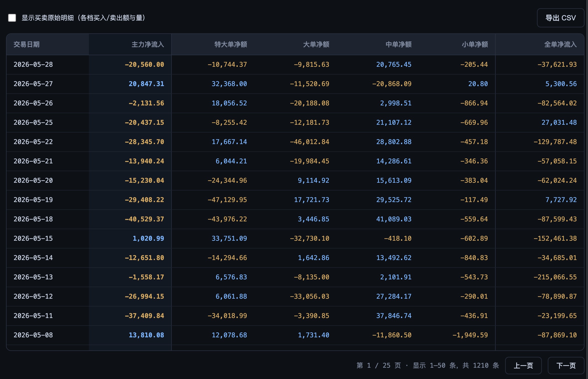Click small order value -1,949.59
588x379 pixels.
coord(470,335)
